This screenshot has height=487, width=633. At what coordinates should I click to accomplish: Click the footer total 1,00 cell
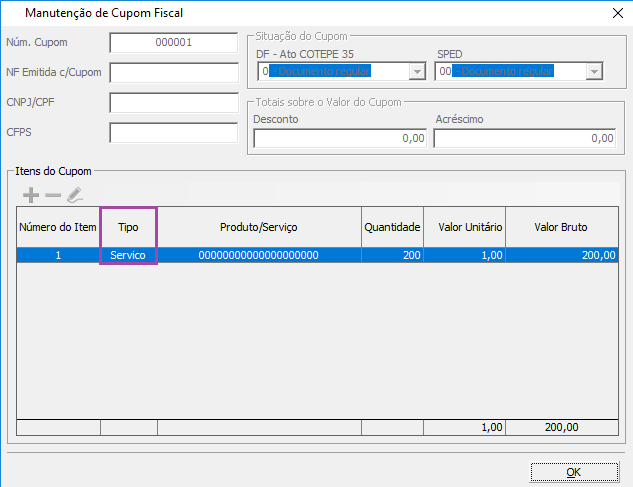[x=465, y=427]
